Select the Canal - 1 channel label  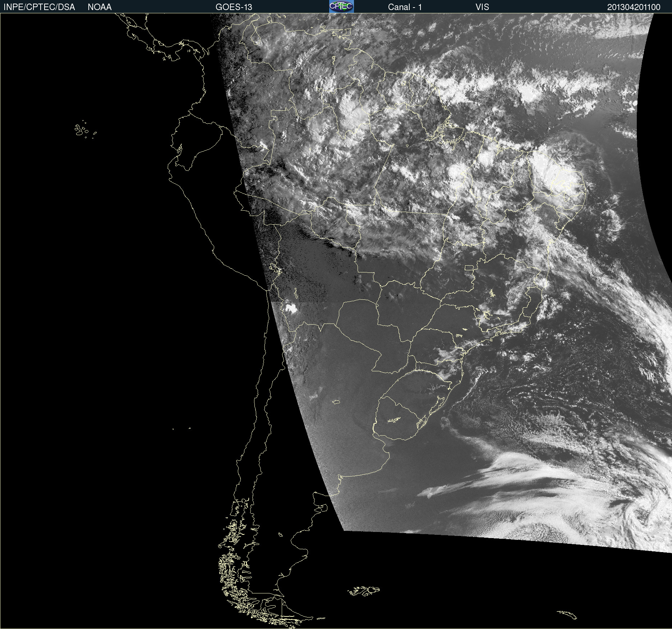[405, 7]
